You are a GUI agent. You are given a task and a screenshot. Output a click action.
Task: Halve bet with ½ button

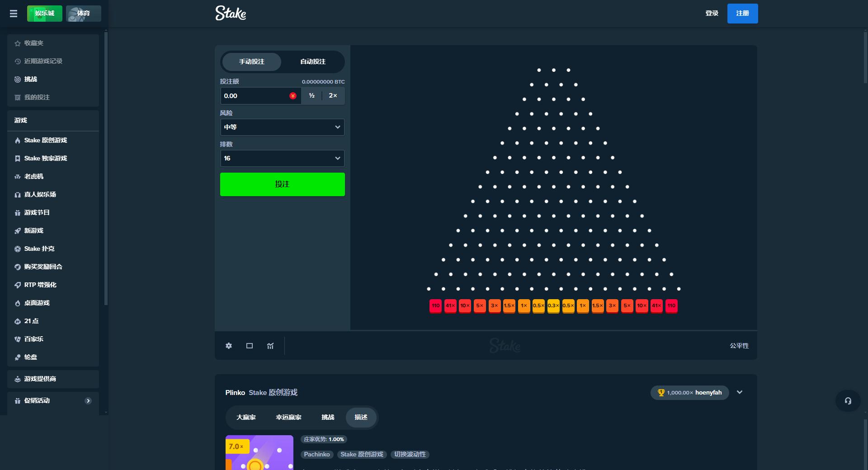[x=311, y=96]
